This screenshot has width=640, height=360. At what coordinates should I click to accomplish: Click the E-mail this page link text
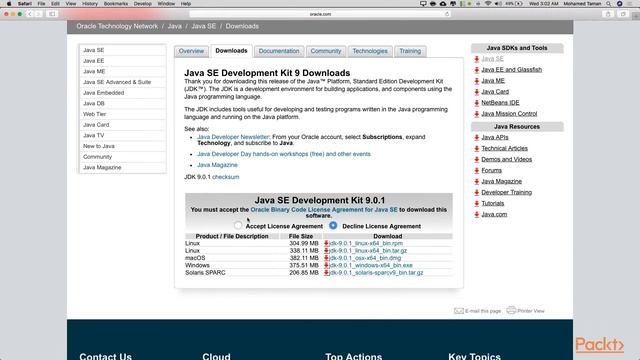pos(483,311)
